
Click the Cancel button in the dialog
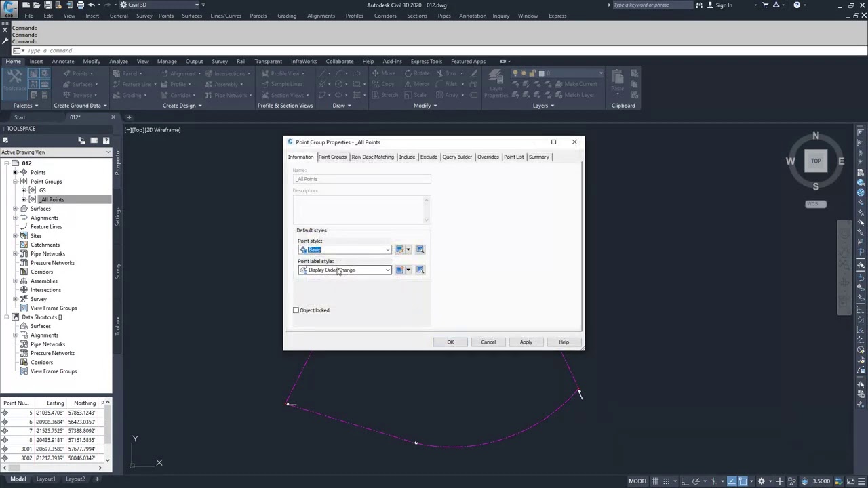click(x=488, y=342)
